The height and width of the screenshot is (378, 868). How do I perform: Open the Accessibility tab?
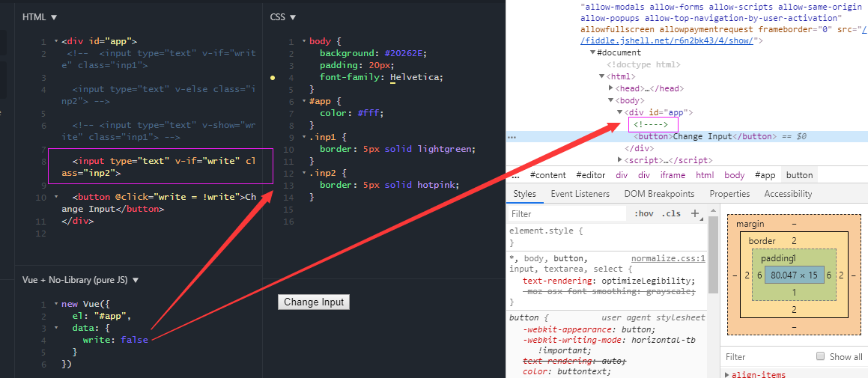tap(788, 194)
